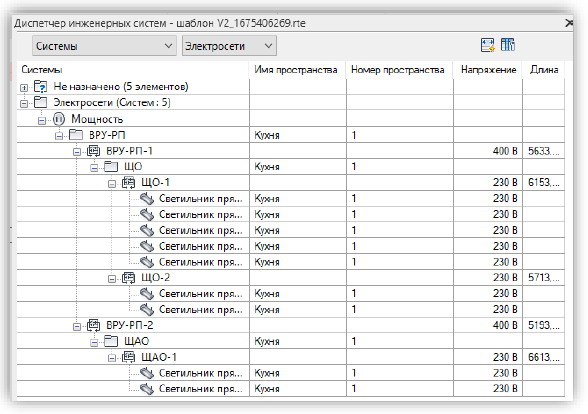Click the select equipment icon in toolbar
Screen dimensions: 588x414
(488, 45)
